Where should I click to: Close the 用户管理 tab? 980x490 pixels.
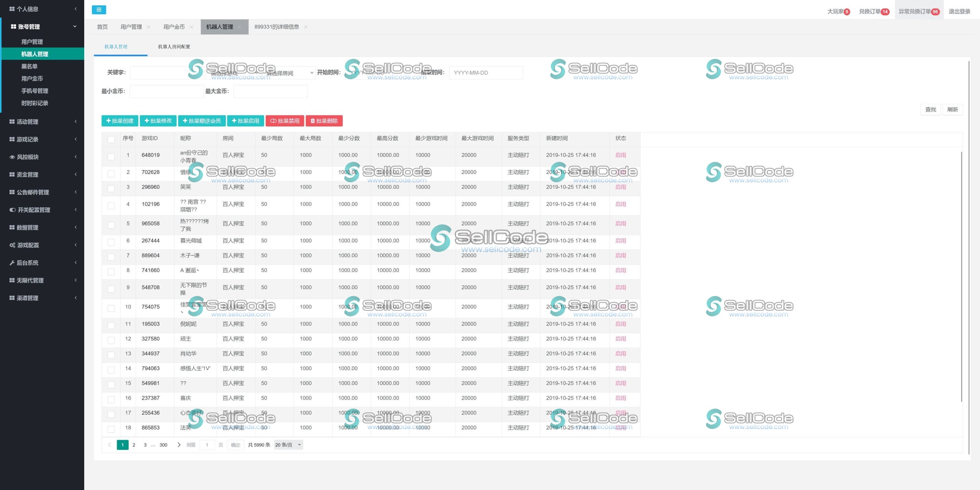149,27
